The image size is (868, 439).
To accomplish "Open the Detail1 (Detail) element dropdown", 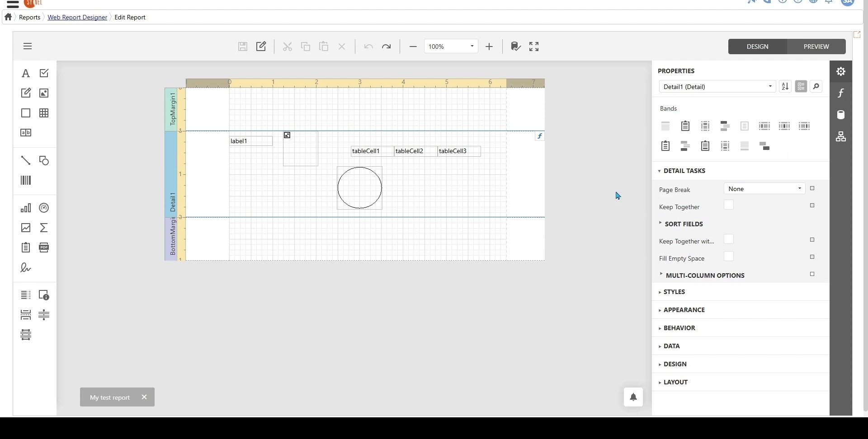I will [718, 86].
